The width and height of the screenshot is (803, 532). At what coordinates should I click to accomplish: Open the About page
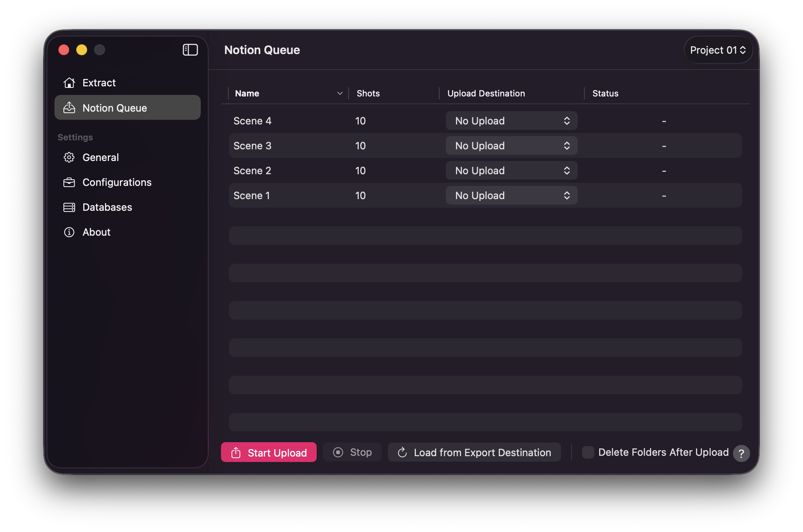128,232
